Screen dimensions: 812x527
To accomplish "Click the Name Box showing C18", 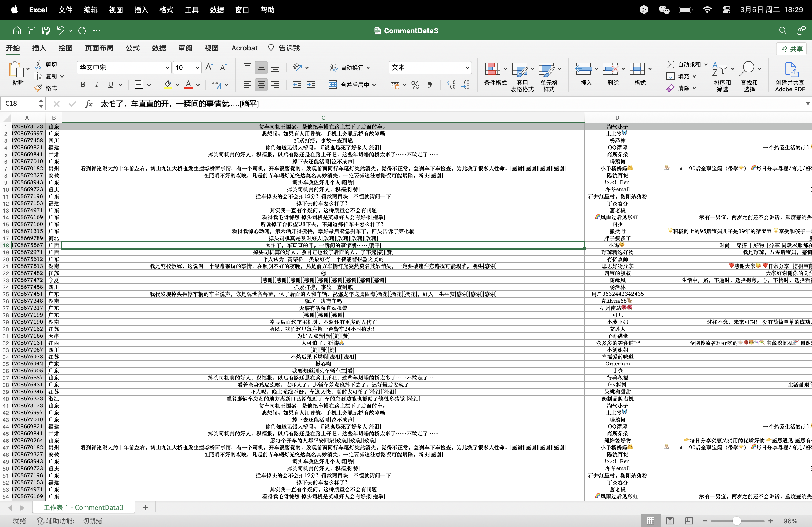I will tap(23, 104).
